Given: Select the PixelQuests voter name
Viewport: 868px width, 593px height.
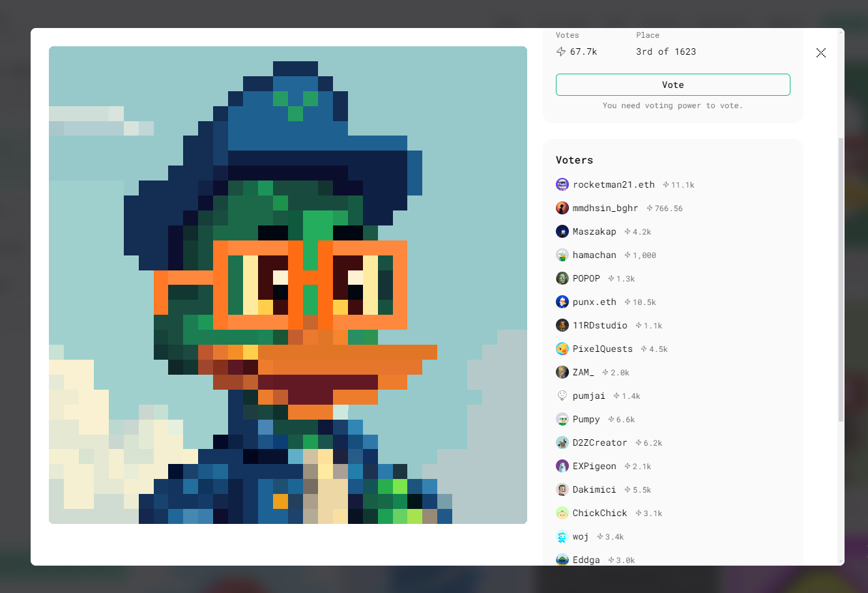Looking at the screenshot, I should (603, 349).
